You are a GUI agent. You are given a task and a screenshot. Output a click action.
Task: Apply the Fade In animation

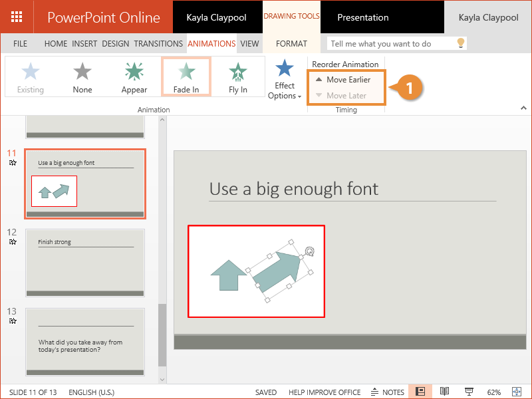point(186,76)
